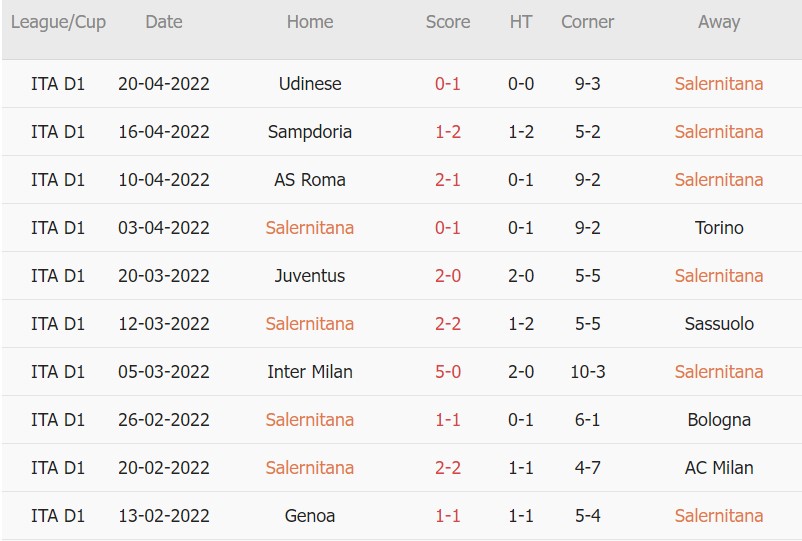Click Sassuolo away team name
This screenshot has height=541, width=802.
coord(719,324)
